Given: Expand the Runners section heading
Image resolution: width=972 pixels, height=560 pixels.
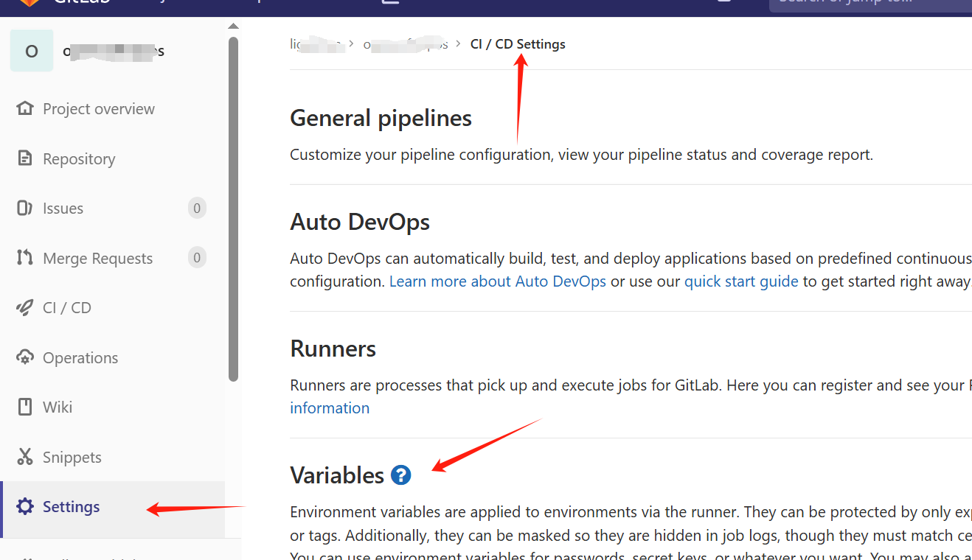Looking at the screenshot, I should coord(333,349).
